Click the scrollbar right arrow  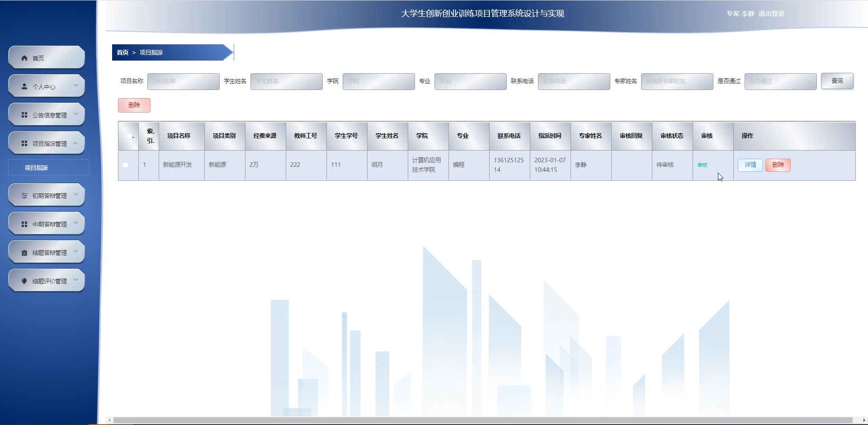[x=864, y=420]
